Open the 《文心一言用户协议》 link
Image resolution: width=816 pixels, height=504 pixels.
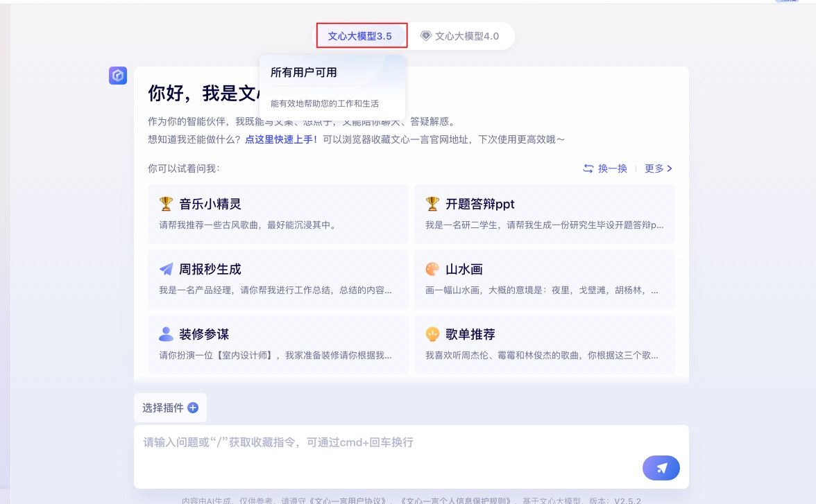346,501
